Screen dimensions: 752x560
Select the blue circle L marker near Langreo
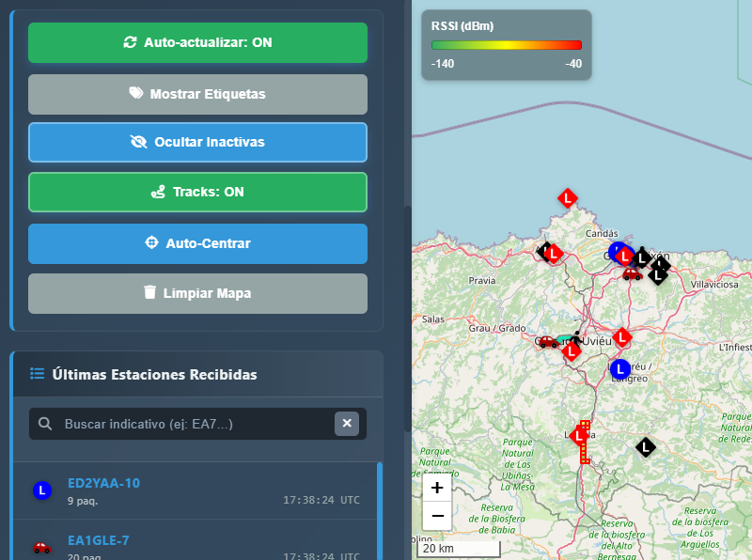click(619, 369)
